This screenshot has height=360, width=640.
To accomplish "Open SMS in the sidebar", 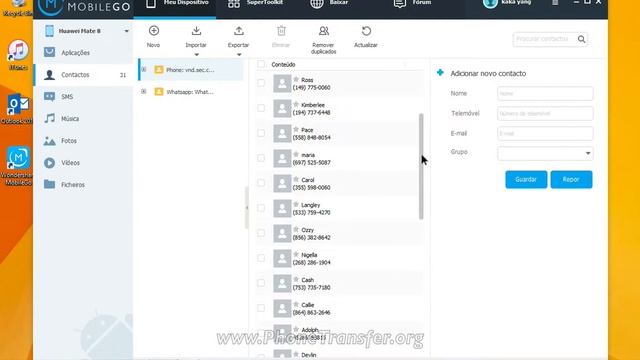I will tap(84, 97).
